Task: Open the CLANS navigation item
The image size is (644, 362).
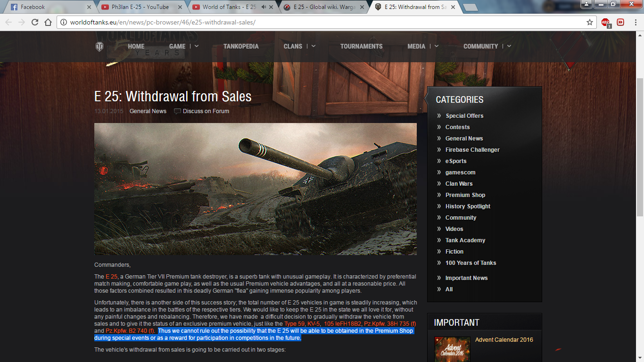Action: pyautogui.click(x=293, y=46)
